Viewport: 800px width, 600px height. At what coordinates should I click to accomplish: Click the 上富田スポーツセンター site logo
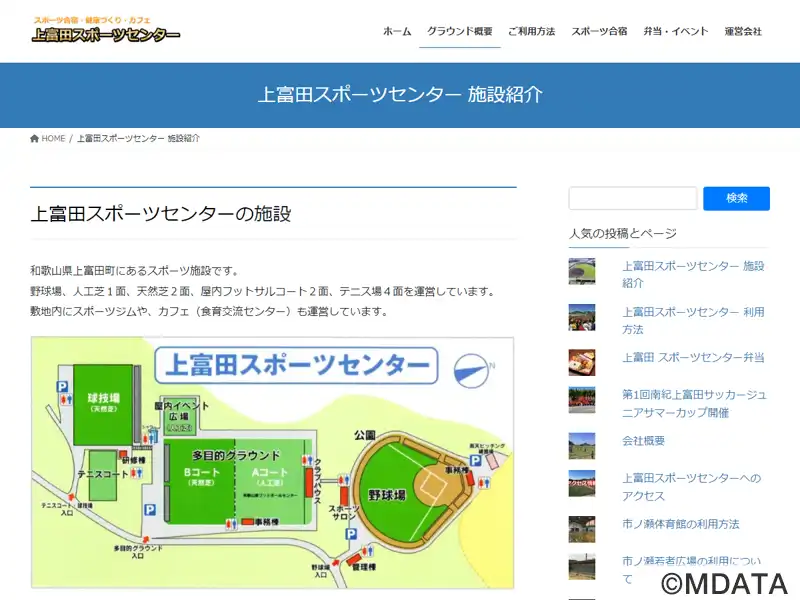[106, 30]
